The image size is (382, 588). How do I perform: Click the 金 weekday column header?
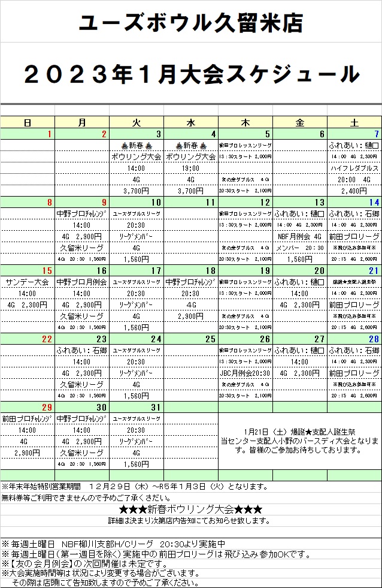coord(300,123)
